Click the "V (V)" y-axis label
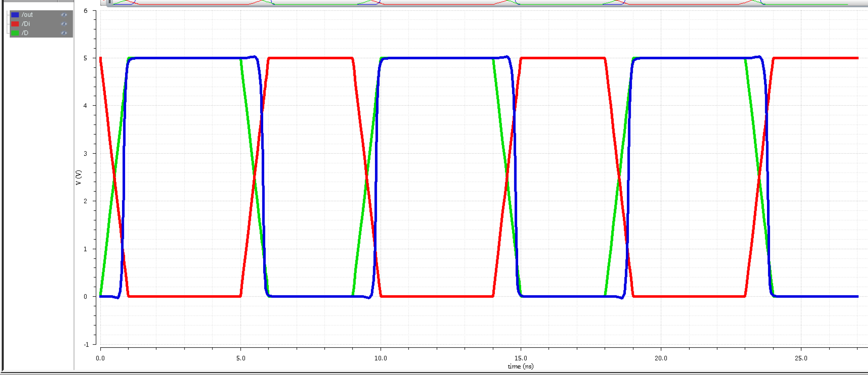The width and height of the screenshot is (868, 375). (x=78, y=177)
